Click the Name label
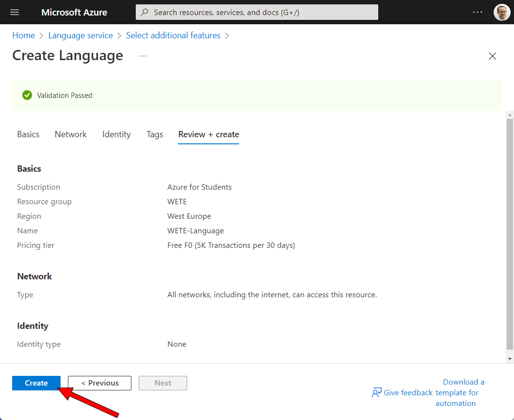The image size is (514, 420). [x=27, y=231]
